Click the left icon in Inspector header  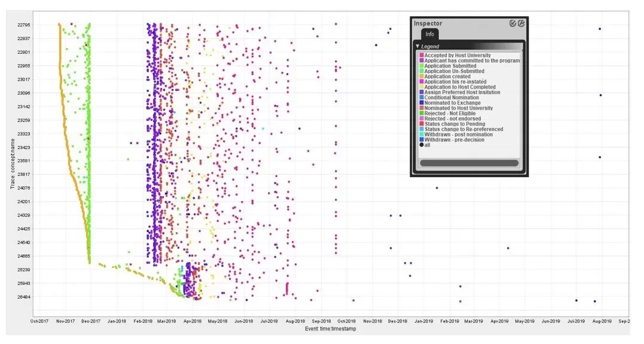pyautogui.click(x=512, y=23)
